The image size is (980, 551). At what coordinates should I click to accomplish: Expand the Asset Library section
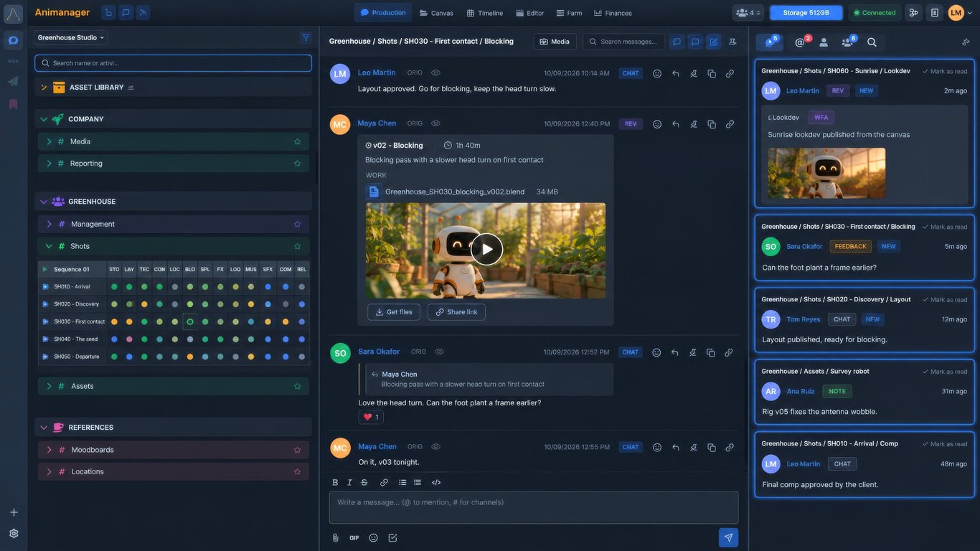(44, 88)
